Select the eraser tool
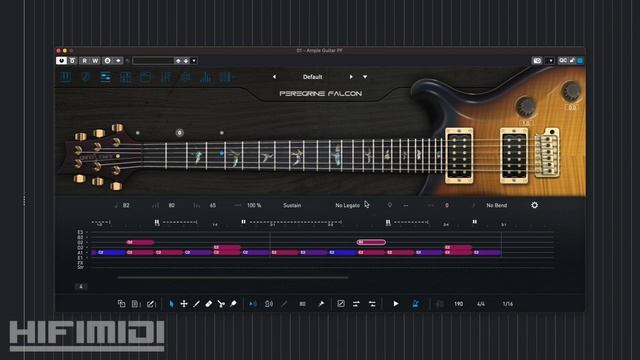 (x=209, y=304)
